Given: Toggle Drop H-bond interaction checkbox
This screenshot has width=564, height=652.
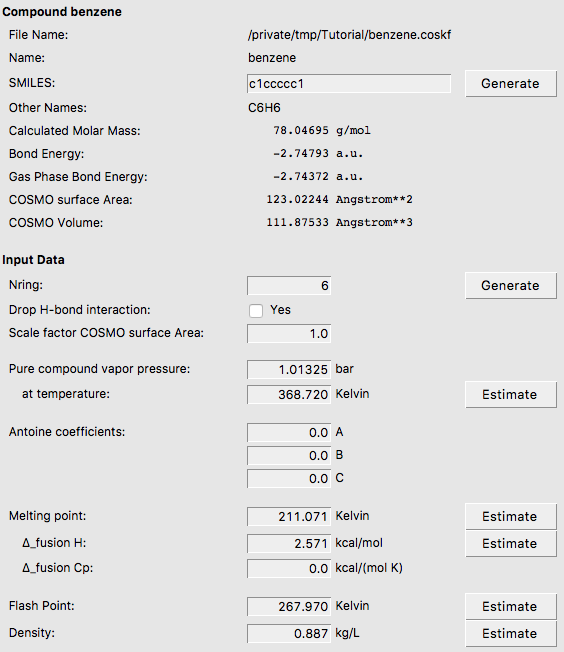Looking at the screenshot, I should [256, 310].
